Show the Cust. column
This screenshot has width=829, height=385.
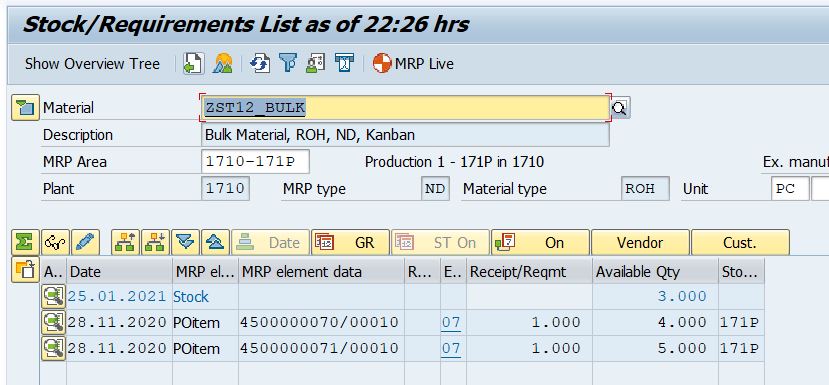click(x=740, y=242)
